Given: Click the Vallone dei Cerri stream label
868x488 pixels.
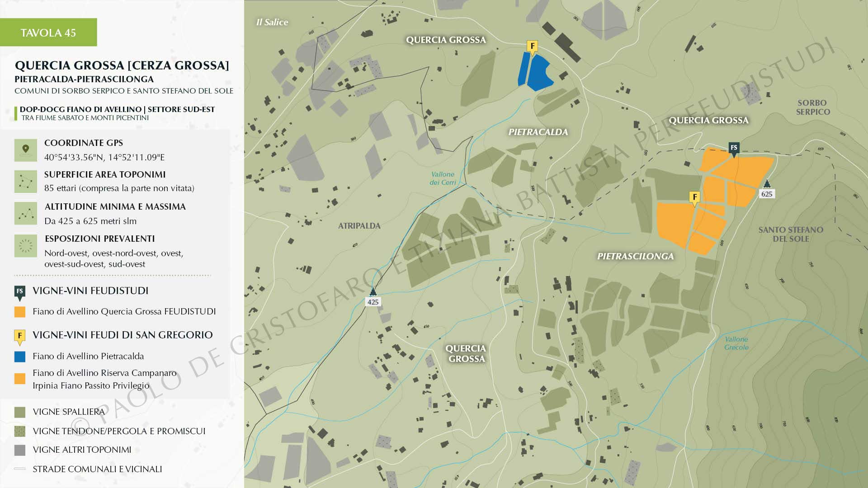Looking at the screenshot, I should click(443, 178).
